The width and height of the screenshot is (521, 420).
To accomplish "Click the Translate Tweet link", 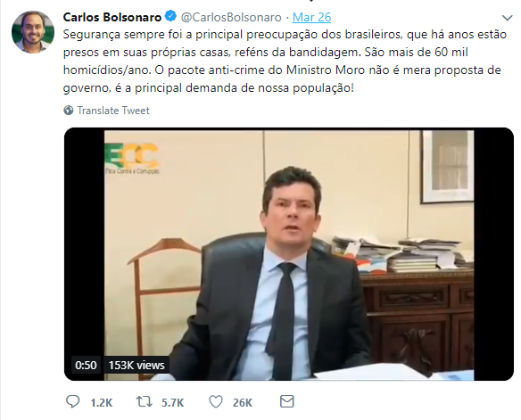I will 113,111.
